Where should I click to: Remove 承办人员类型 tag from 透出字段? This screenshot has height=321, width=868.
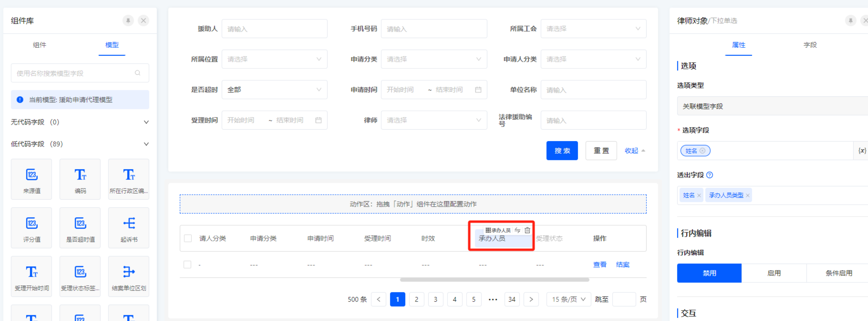pos(748,195)
